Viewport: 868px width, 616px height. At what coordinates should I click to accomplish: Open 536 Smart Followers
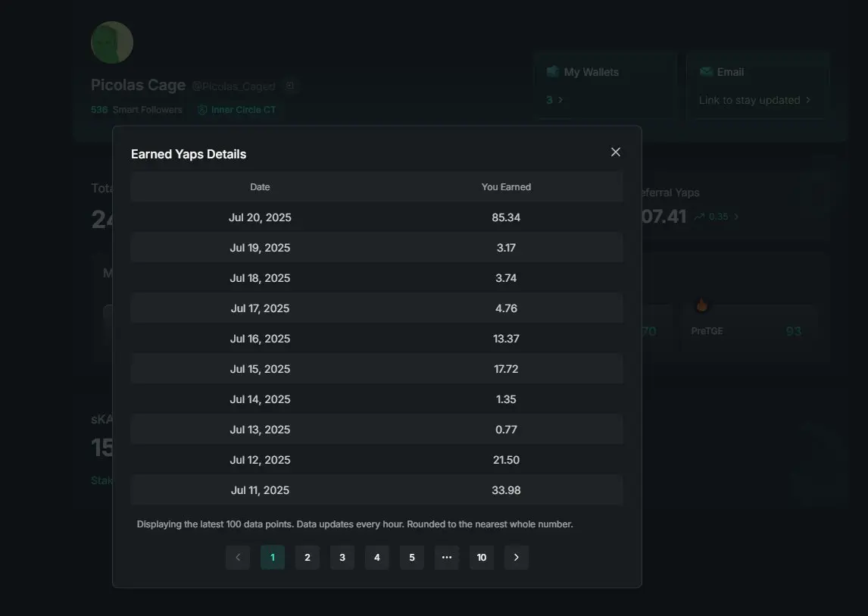(136, 110)
